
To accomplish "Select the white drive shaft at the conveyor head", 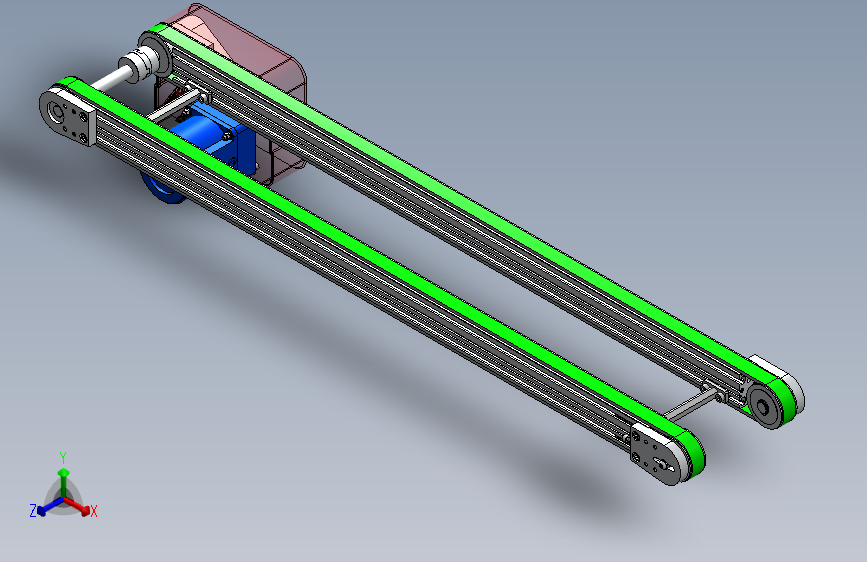I will (x=111, y=79).
